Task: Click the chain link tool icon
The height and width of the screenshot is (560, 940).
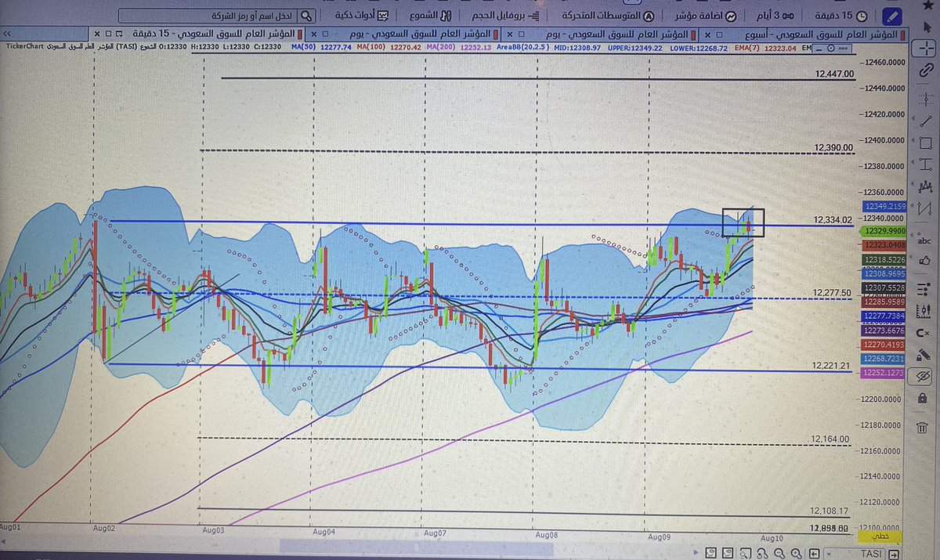Action: (925, 70)
